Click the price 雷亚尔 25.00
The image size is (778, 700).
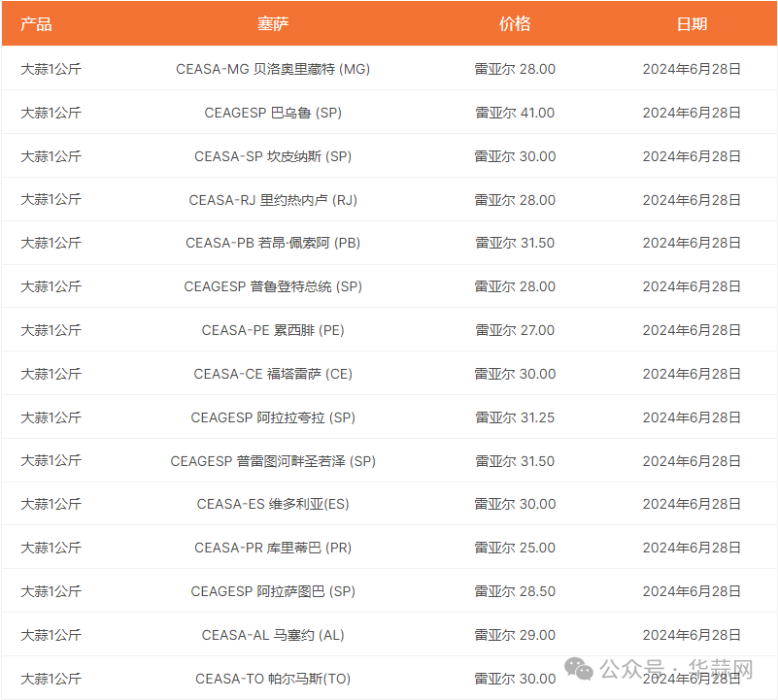click(x=515, y=548)
